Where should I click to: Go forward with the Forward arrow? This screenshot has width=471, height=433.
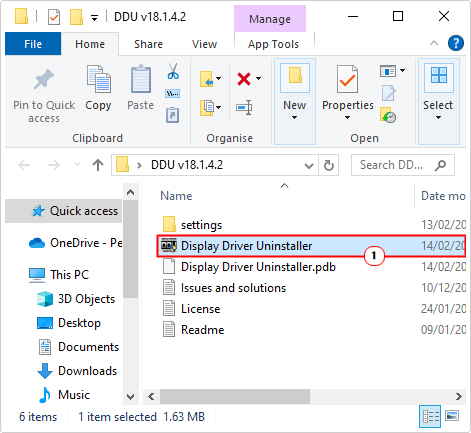click(53, 165)
